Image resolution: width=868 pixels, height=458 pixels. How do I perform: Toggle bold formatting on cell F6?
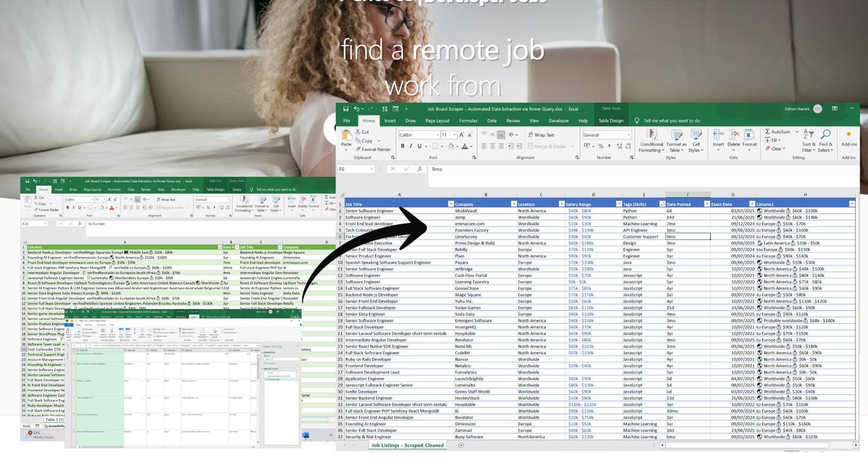pyautogui.click(x=403, y=146)
